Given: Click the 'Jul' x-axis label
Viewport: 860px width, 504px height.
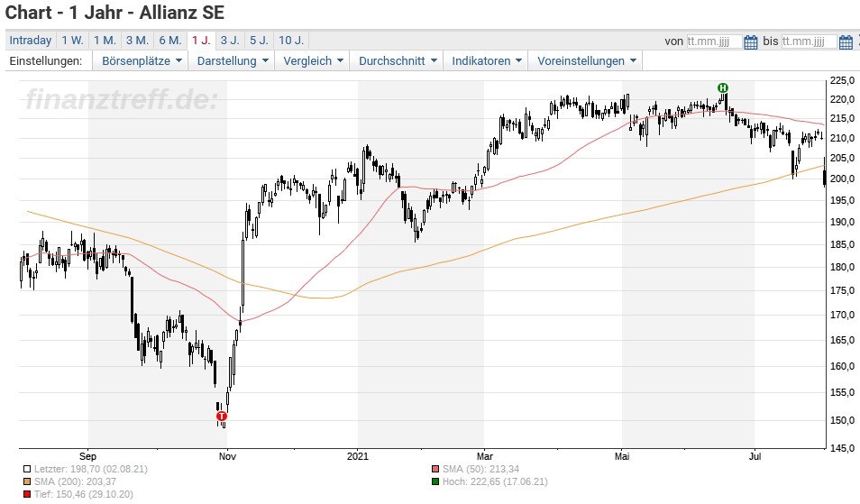Looking at the screenshot, I should (755, 456).
